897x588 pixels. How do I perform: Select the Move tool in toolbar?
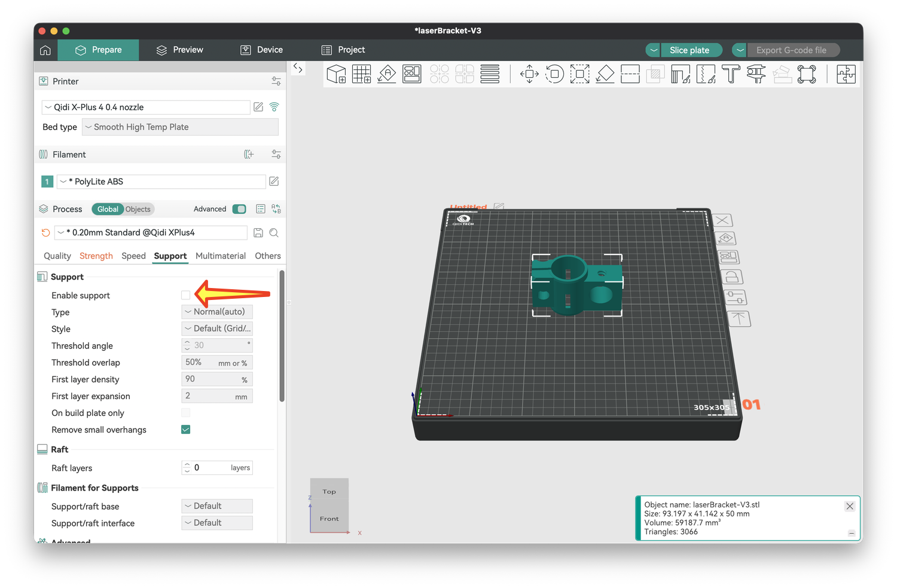pyautogui.click(x=529, y=74)
